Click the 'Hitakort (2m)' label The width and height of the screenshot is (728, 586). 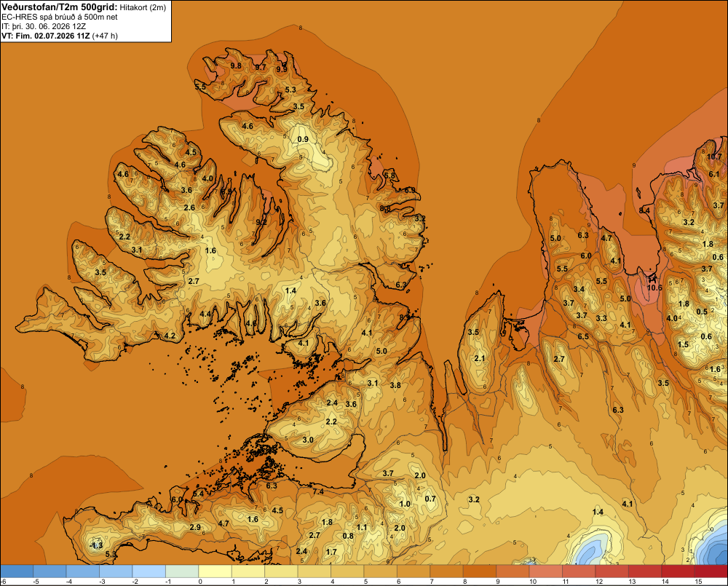(x=143, y=7)
